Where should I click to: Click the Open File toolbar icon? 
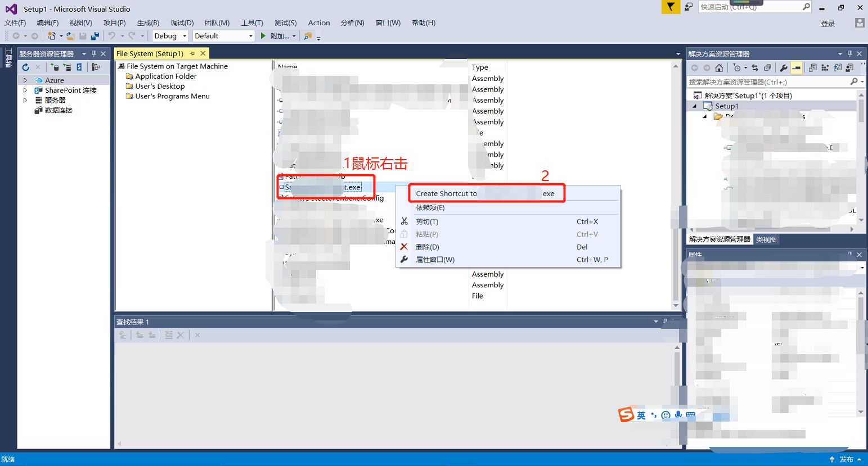[x=70, y=36]
